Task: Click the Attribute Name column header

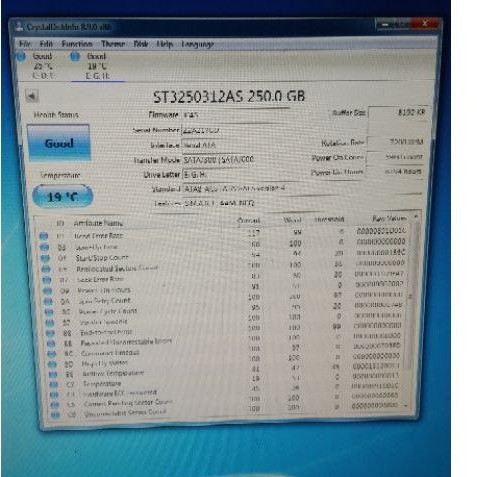Action: [98, 223]
